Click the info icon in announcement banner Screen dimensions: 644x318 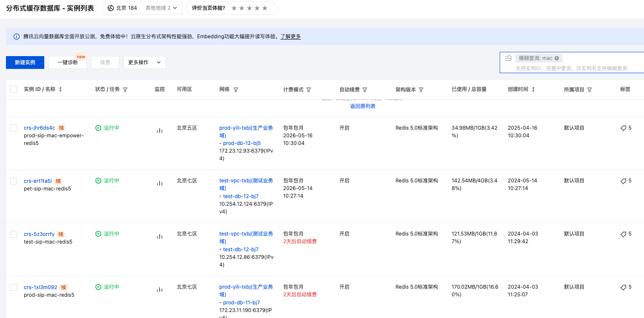pyautogui.click(x=17, y=37)
